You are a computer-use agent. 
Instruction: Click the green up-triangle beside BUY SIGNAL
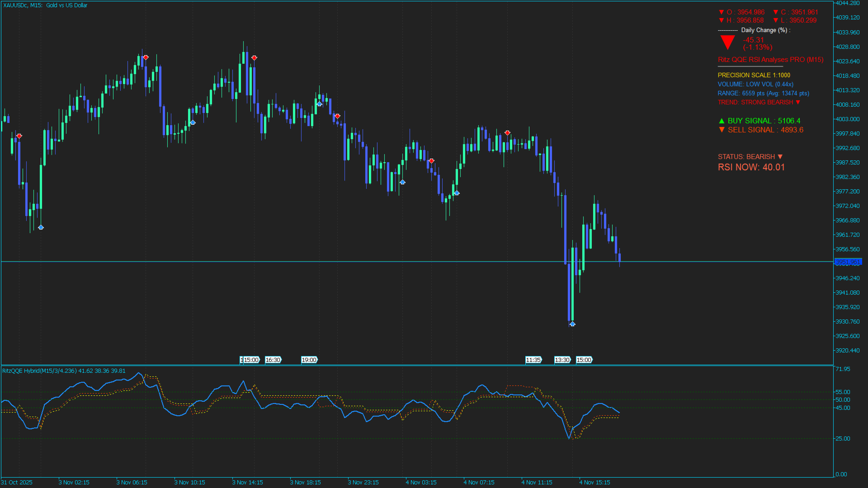[722, 121]
